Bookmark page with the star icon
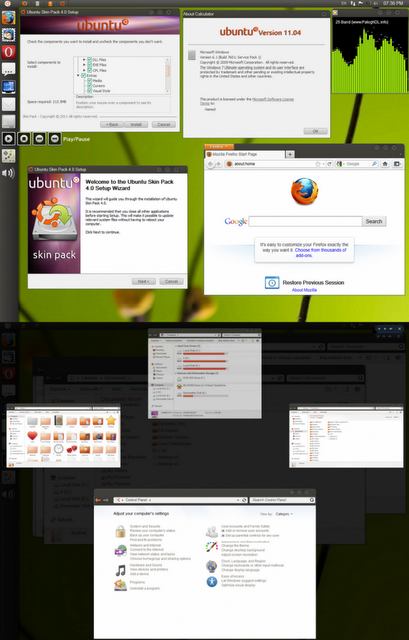The width and height of the screenshot is (409, 640). point(318,164)
